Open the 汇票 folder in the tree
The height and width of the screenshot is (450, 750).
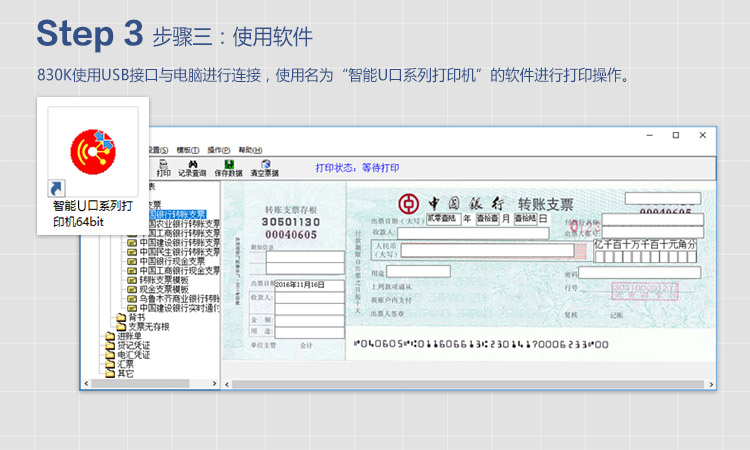point(125,363)
